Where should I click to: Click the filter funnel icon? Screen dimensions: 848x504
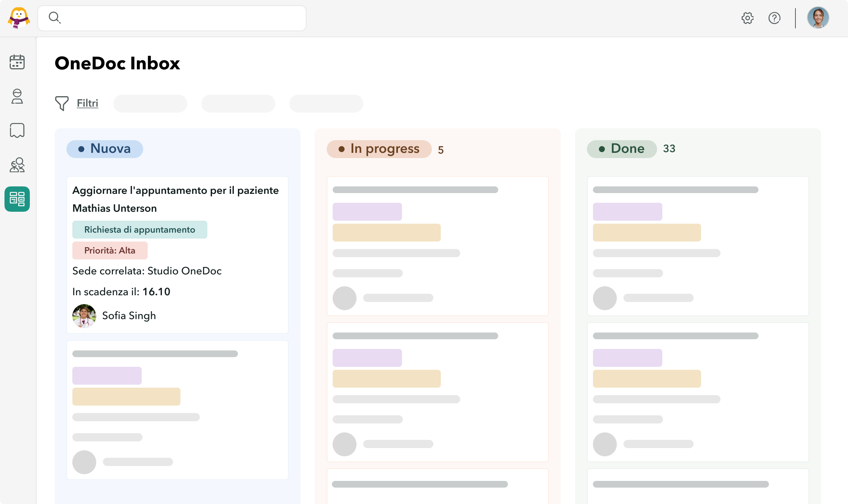coord(62,103)
